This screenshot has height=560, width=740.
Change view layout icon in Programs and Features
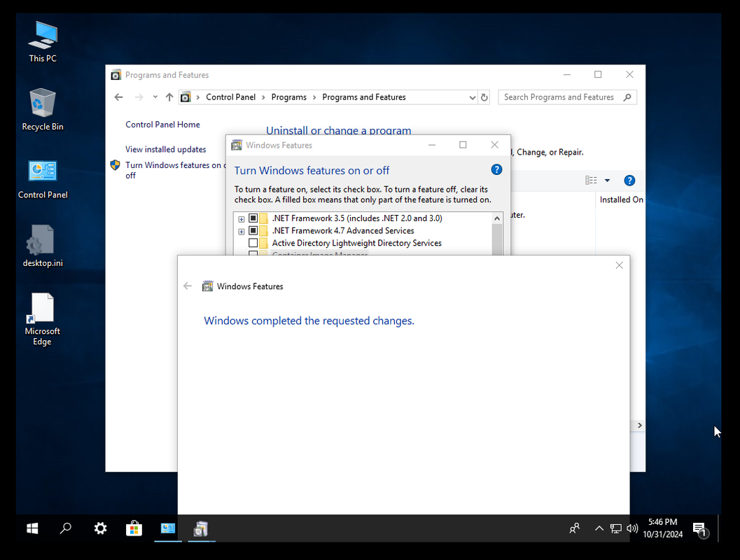tap(591, 180)
